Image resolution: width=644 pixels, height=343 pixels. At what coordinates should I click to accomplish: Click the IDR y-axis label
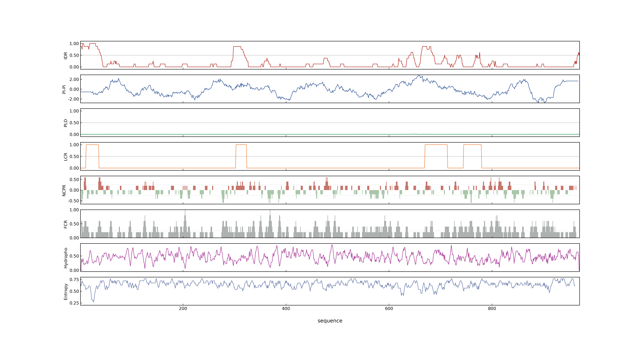66,55
